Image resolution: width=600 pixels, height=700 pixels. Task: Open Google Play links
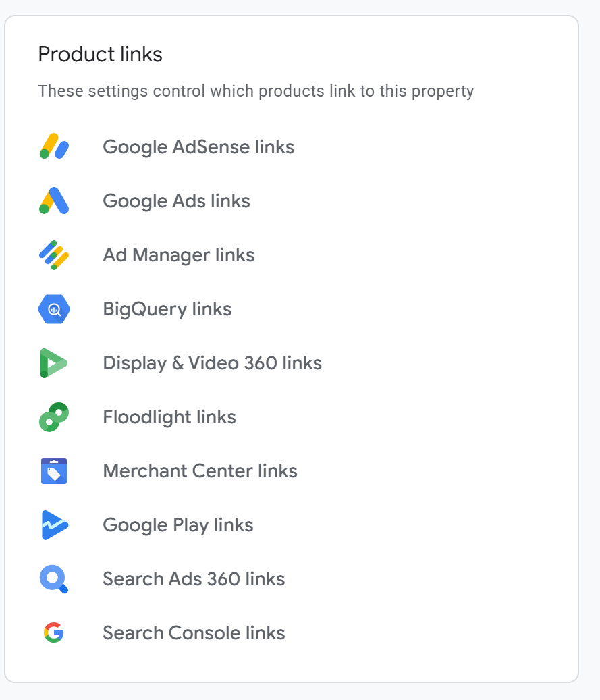pyautogui.click(x=178, y=525)
